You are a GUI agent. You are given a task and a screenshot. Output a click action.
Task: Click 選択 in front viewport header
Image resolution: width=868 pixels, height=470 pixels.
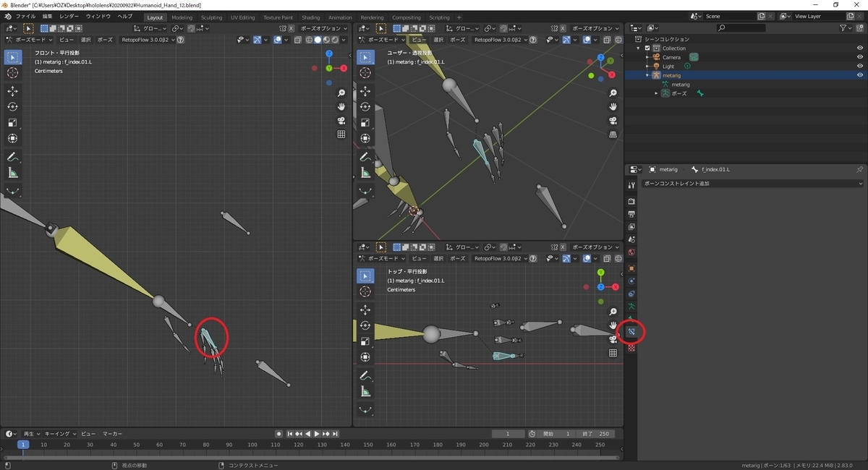tap(85, 40)
